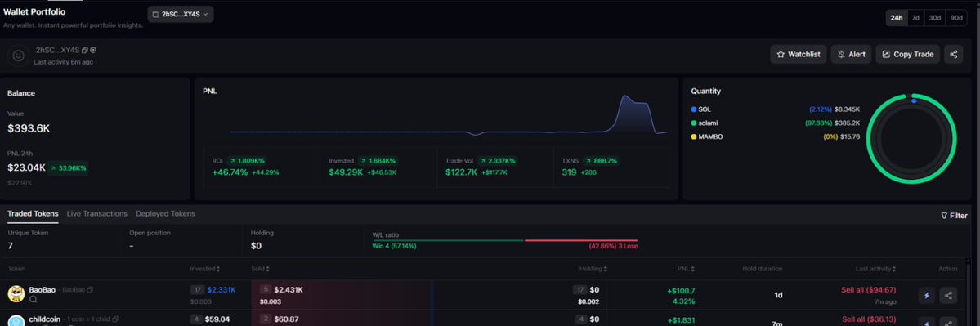
Task: Copy the childcoin token address
Action: point(115,319)
